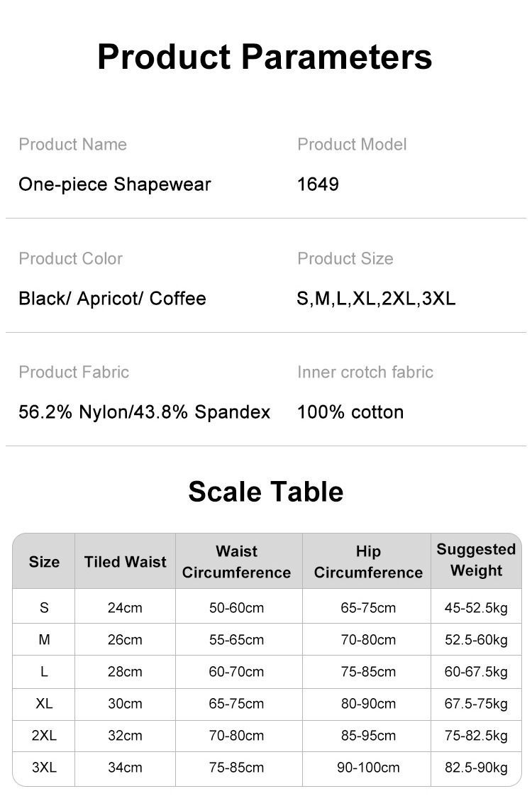Click the 45-52.5kg suggested weight cell
The height and width of the screenshot is (801, 532).
[476, 608]
